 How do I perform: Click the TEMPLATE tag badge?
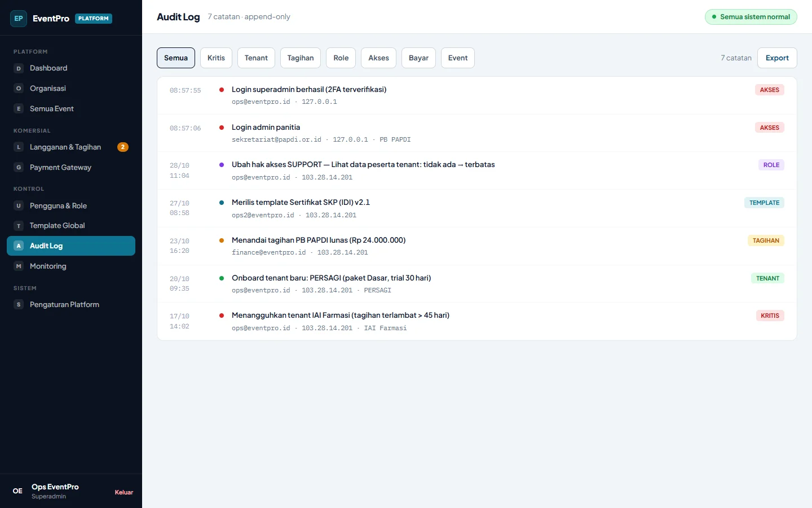[764, 203]
